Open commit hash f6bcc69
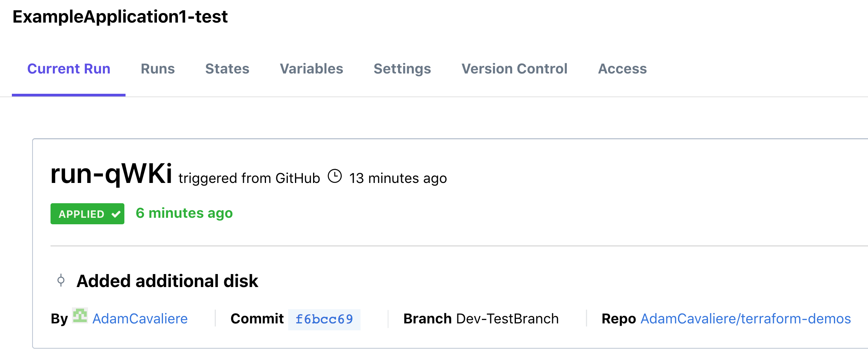This screenshot has width=868, height=359. point(324,319)
